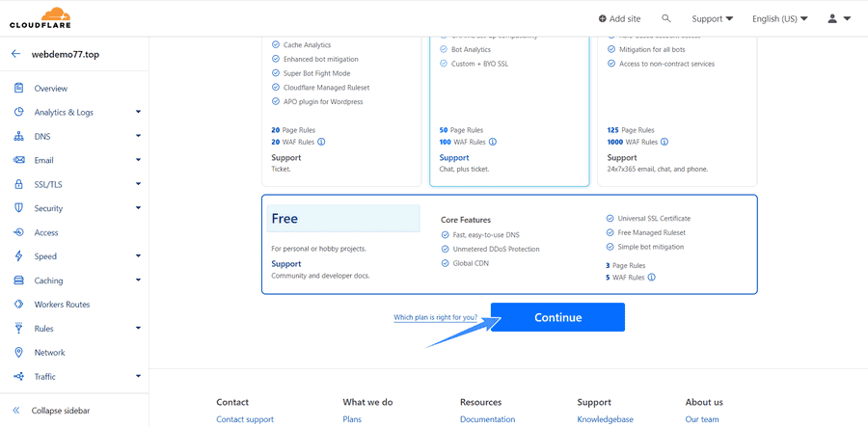Open the Documentation footer link
The height and width of the screenshot is (427, 868).
487,419
